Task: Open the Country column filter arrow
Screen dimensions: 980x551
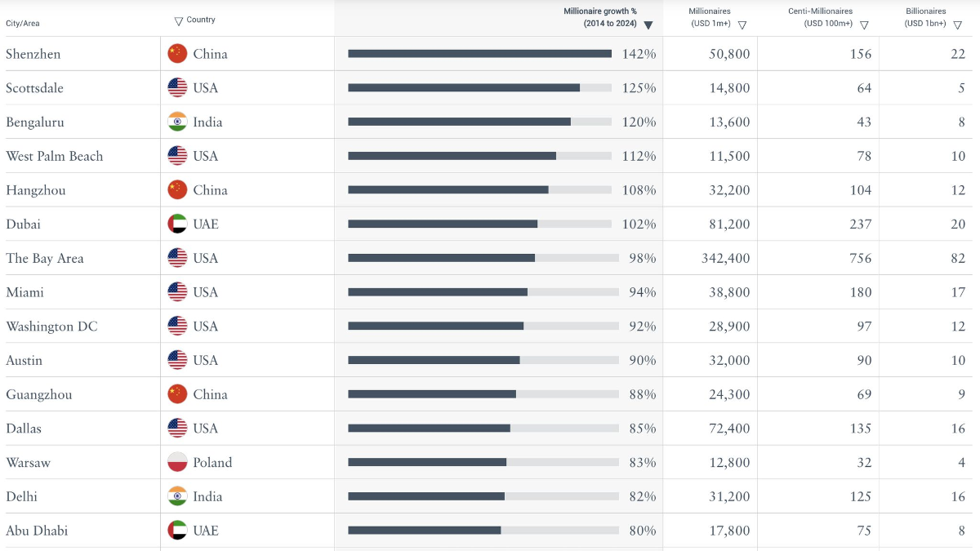Action: [x=179, y=20]
